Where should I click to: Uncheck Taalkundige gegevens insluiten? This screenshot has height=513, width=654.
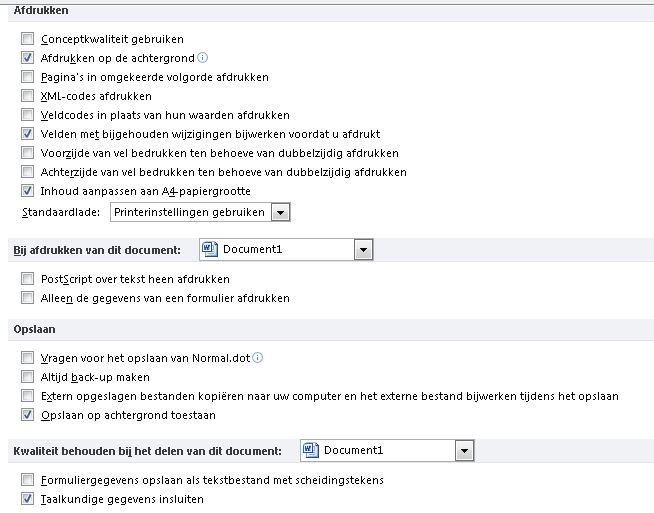[28, 498]
